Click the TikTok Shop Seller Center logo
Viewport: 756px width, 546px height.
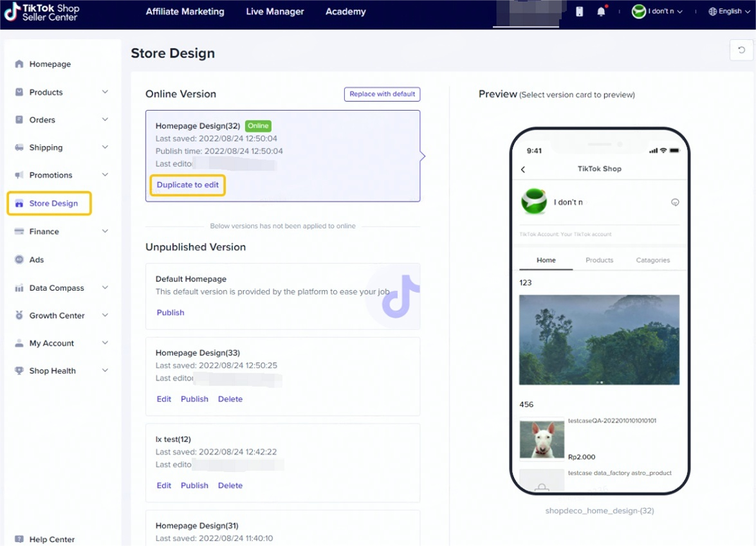(x=42, y=12)
